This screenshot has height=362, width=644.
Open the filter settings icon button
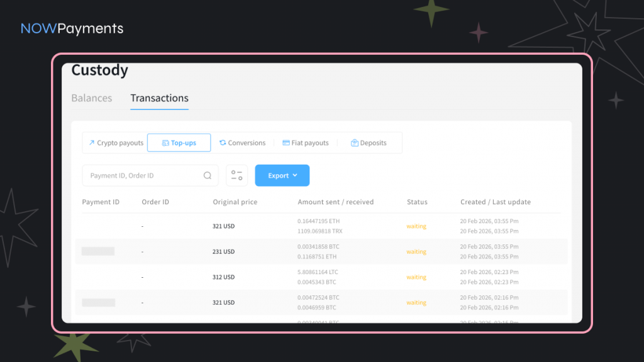coord(236,176)
